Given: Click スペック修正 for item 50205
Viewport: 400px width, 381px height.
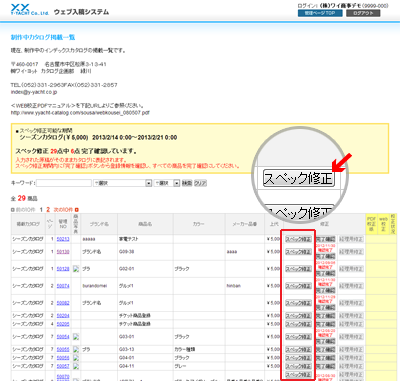Looking at the screenshot, I should pos(298,324).
